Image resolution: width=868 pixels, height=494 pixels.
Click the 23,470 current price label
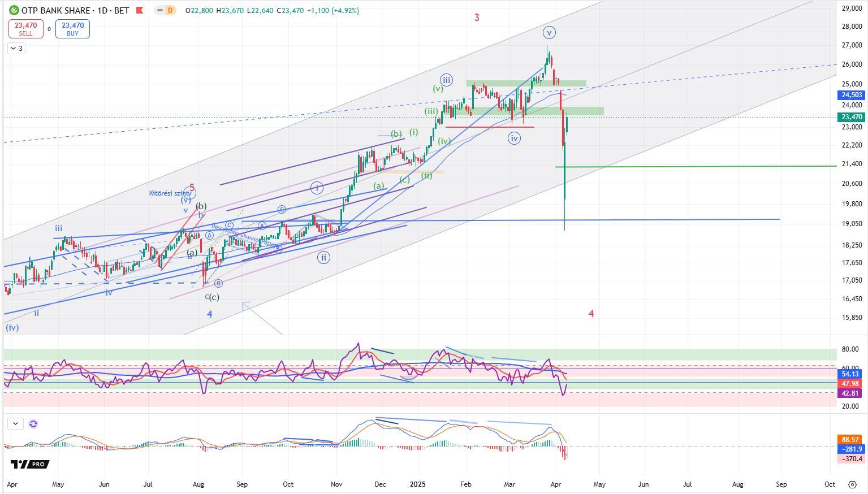point(851,117)
